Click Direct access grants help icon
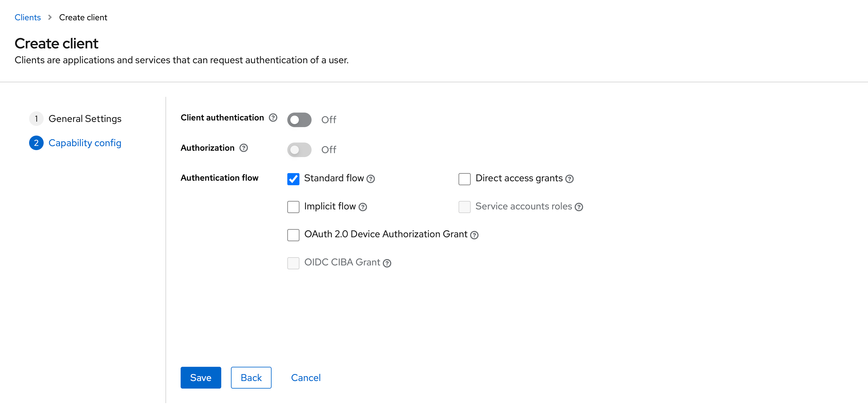This screenshot has height=414, width=868. click(569, 179)
